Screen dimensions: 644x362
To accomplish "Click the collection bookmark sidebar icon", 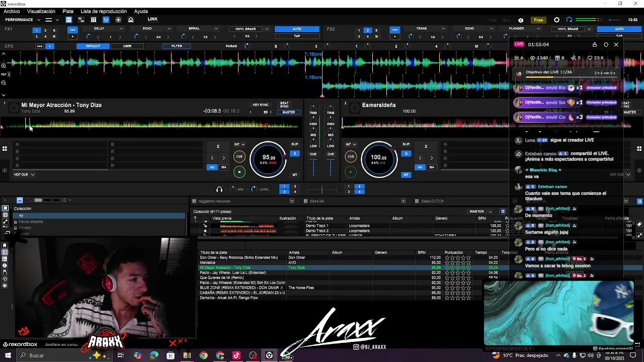I will (5, 209).
